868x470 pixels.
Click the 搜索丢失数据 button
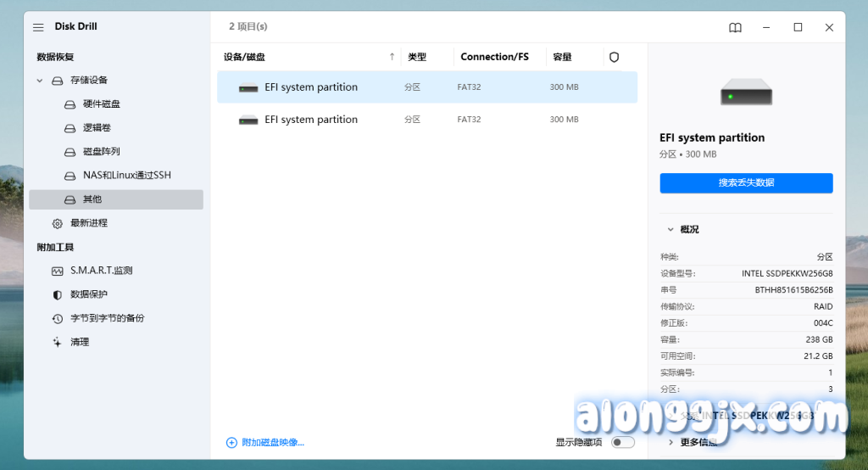(x=746, y=182)
